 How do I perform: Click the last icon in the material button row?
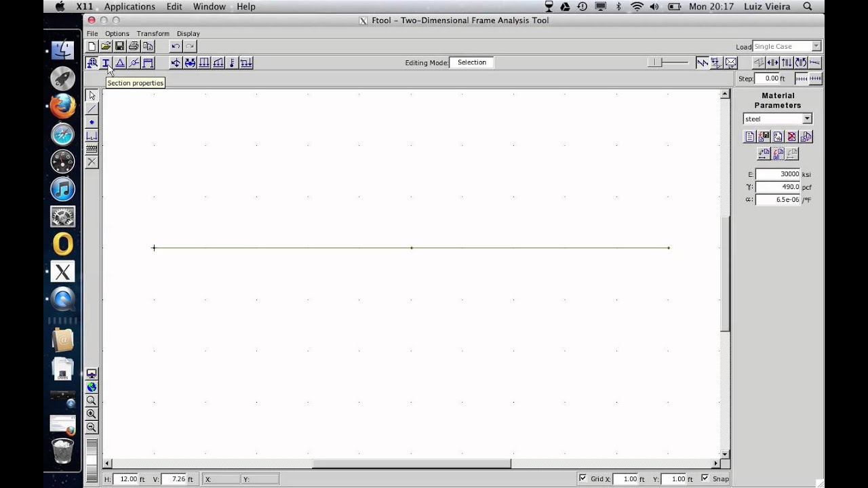pos(806,136)
